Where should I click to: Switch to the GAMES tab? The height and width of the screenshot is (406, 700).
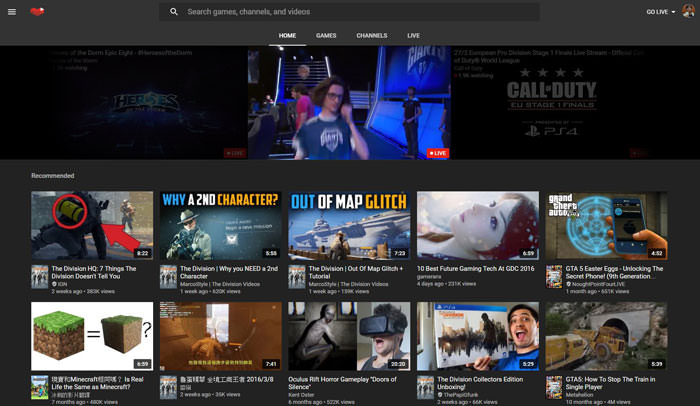(x=326, y=35)
